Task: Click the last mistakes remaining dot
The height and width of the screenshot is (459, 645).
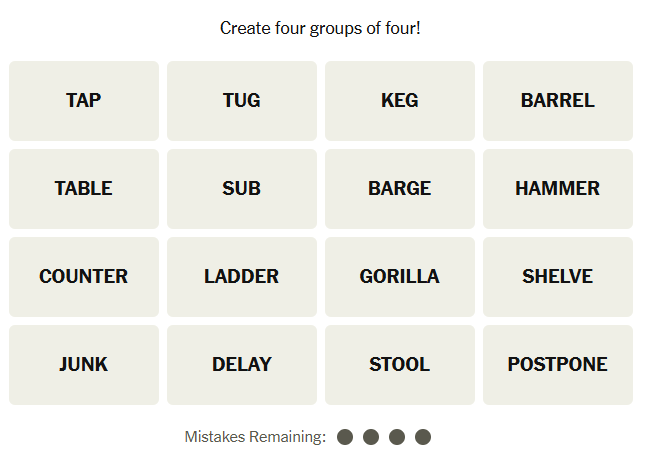Action: pos(422,437)
